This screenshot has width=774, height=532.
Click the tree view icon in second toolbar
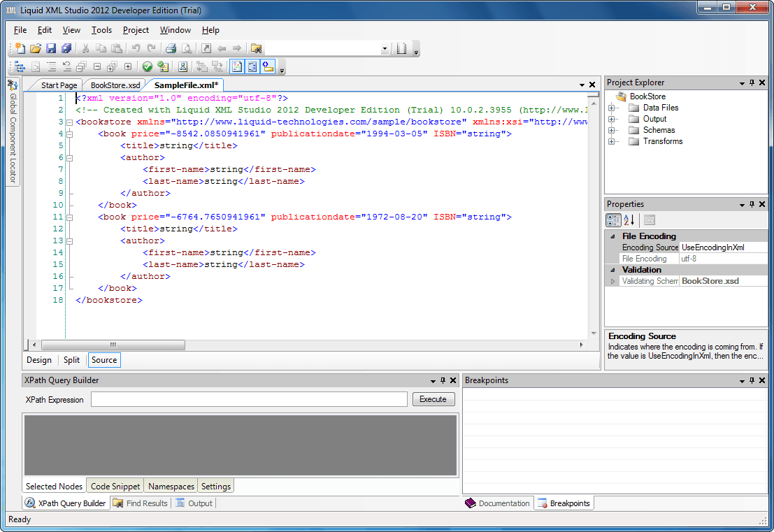20,66
